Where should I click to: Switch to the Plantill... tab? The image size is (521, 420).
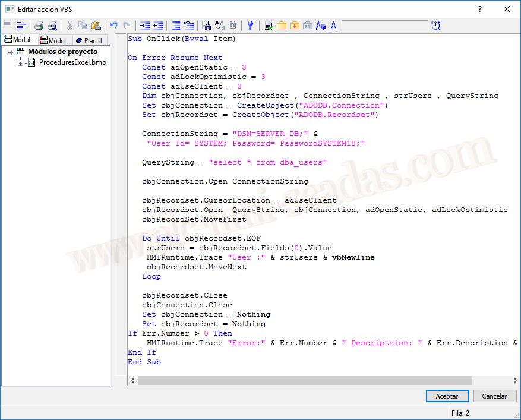click(x=91, y=40)
